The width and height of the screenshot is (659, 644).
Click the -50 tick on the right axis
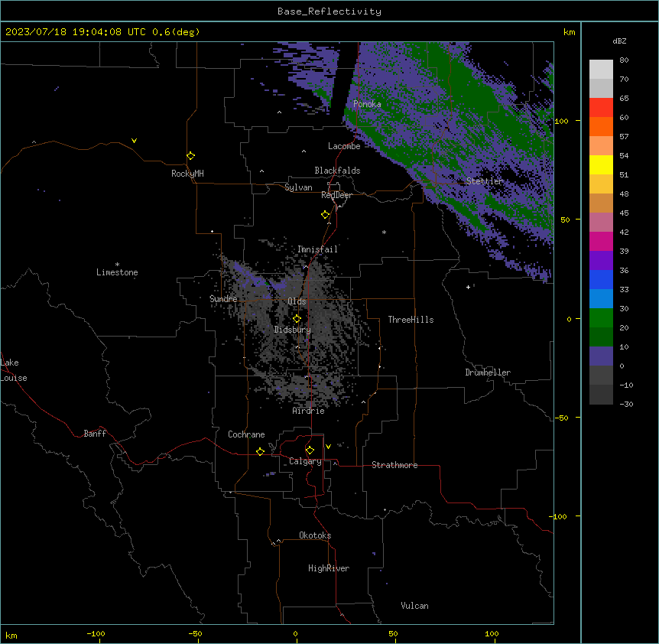(561, 418)
